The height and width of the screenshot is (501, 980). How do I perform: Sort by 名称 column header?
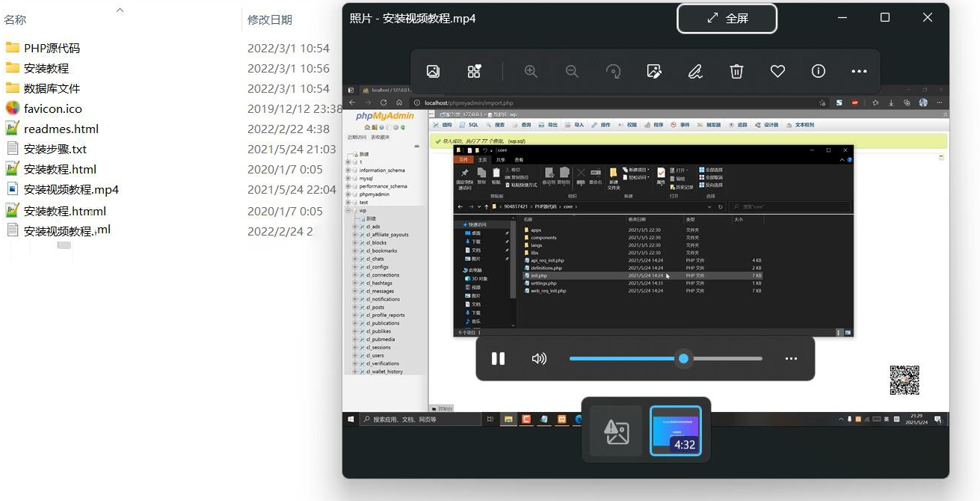click(x=15, y=19)
